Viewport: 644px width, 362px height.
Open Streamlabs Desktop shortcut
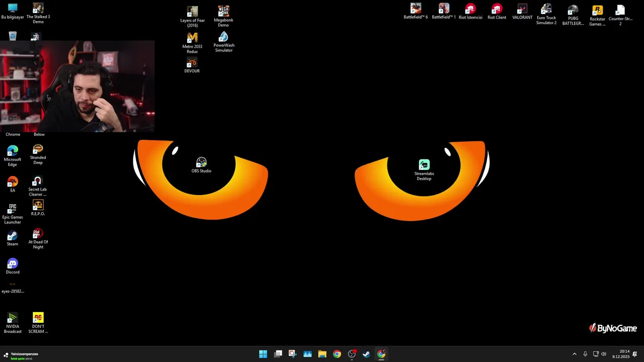pyautogui.click(x=424, y=170)
